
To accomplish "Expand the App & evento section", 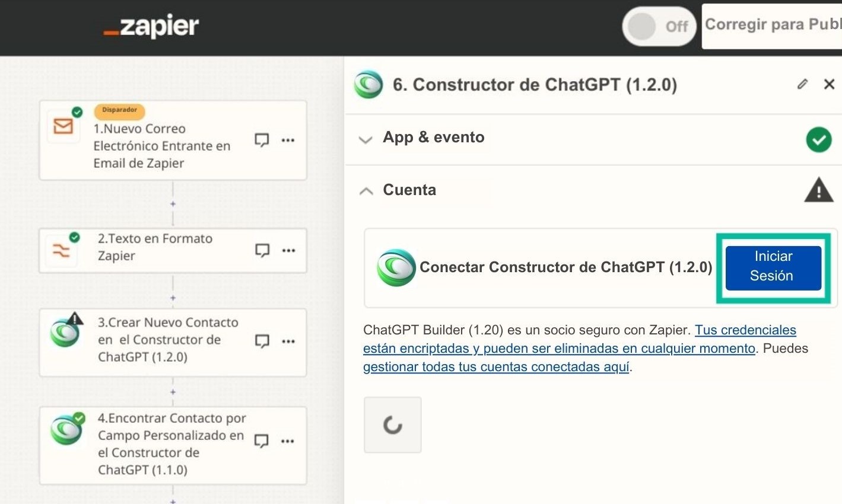I will pyautogui.click(x=366, y=140).
